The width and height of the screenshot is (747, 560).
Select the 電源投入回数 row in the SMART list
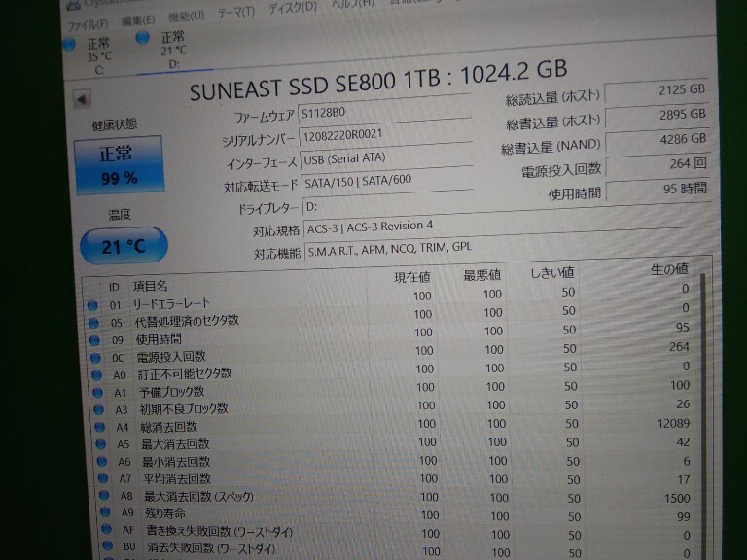[391, 352]
